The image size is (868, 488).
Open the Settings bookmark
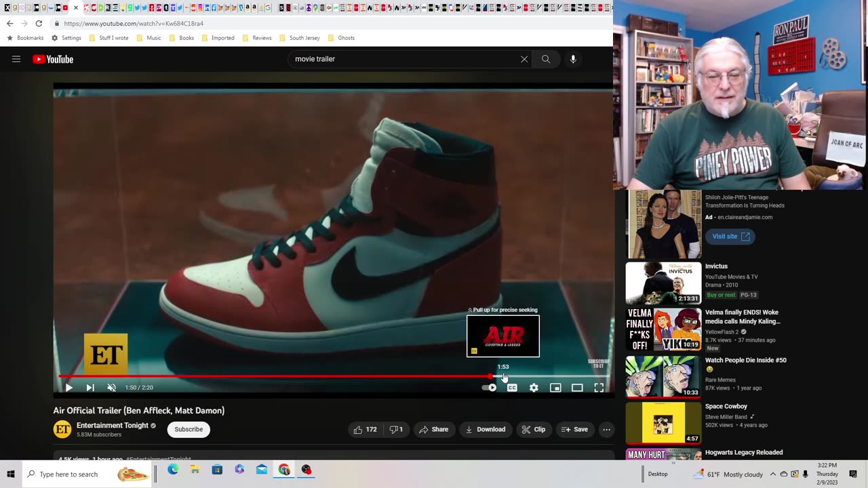(x=66, y=38)
